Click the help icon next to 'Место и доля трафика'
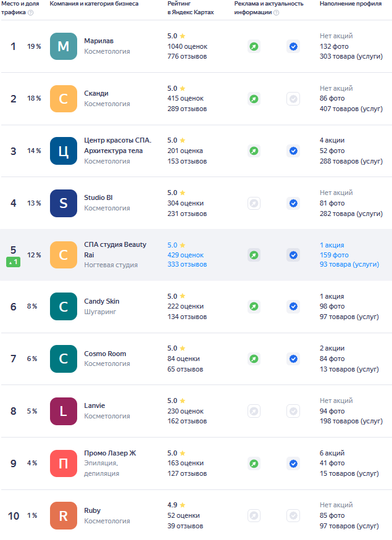The width and height of the screenshot is (392, 540). [31, 13]
